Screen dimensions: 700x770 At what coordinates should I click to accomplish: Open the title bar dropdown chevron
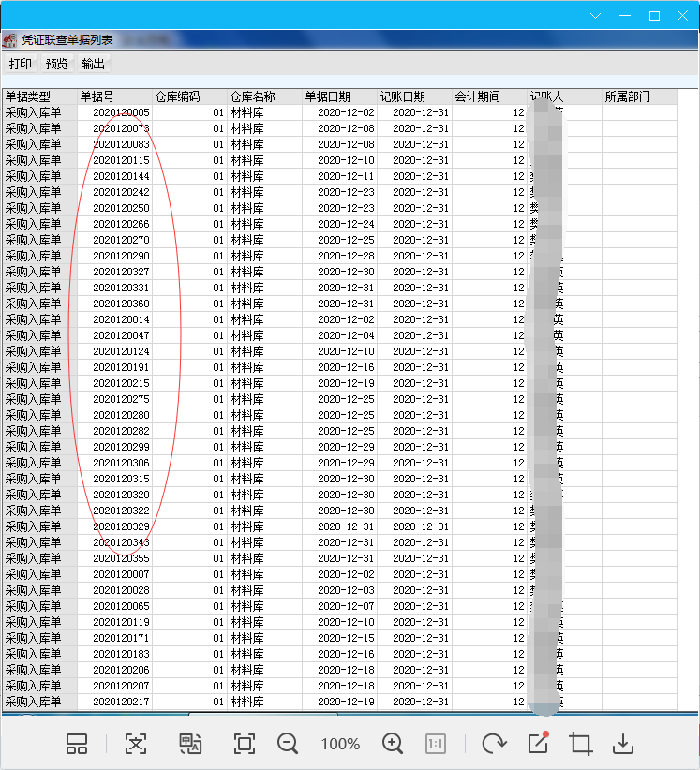click(595, 16)
